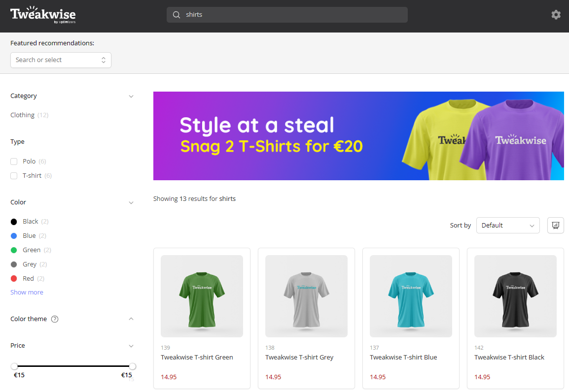Screen dimensions: 569x392
Task: Select the Grey color swatch
Action: point(14,264)
